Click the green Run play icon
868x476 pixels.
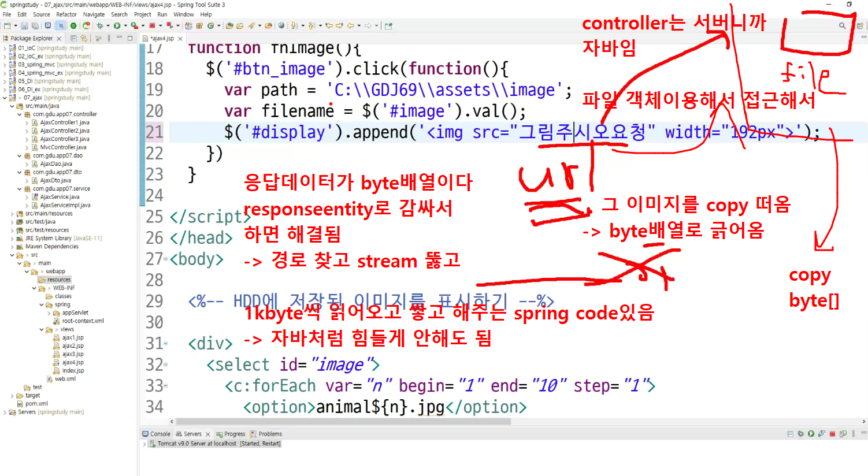pyautogui.click(x=117, y=25)
